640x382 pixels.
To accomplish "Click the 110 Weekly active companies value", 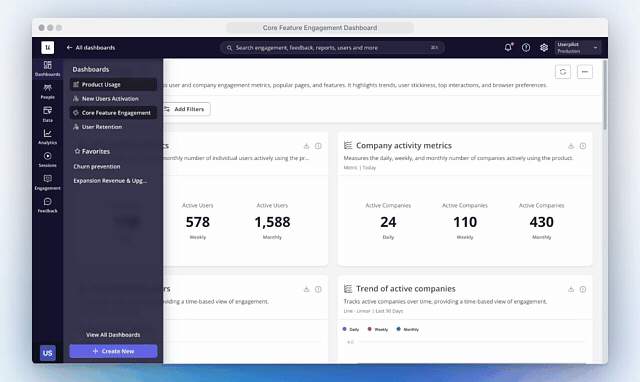I will click(x=465, y=221).
